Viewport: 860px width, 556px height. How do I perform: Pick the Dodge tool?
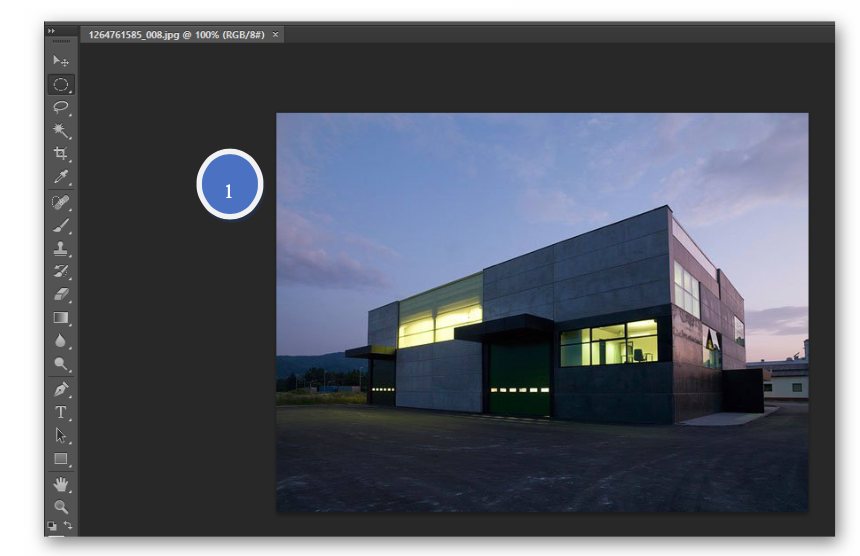click(x=61, y=364)
